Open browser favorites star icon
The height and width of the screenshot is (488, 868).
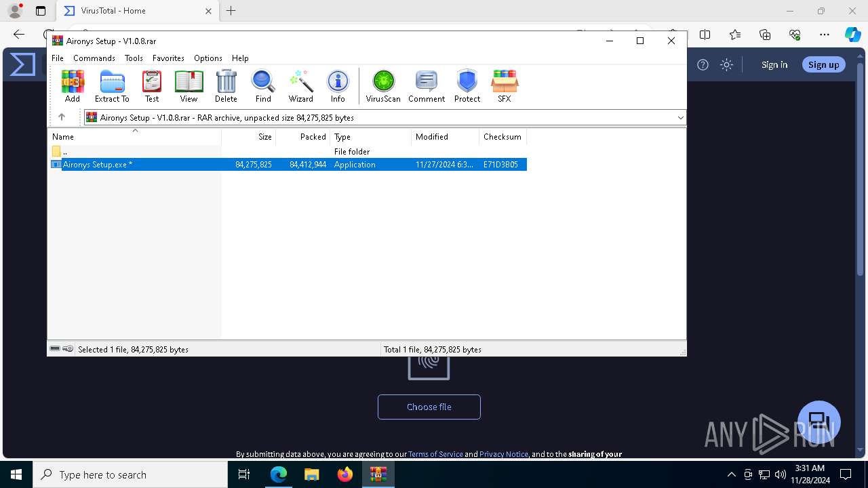click(735, 35)
